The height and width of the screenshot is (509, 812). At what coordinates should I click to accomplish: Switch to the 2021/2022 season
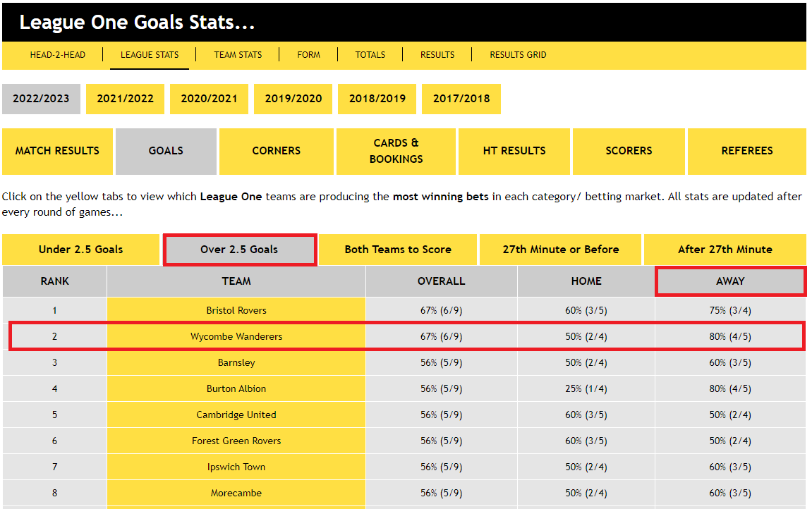[x=126, y=99]
